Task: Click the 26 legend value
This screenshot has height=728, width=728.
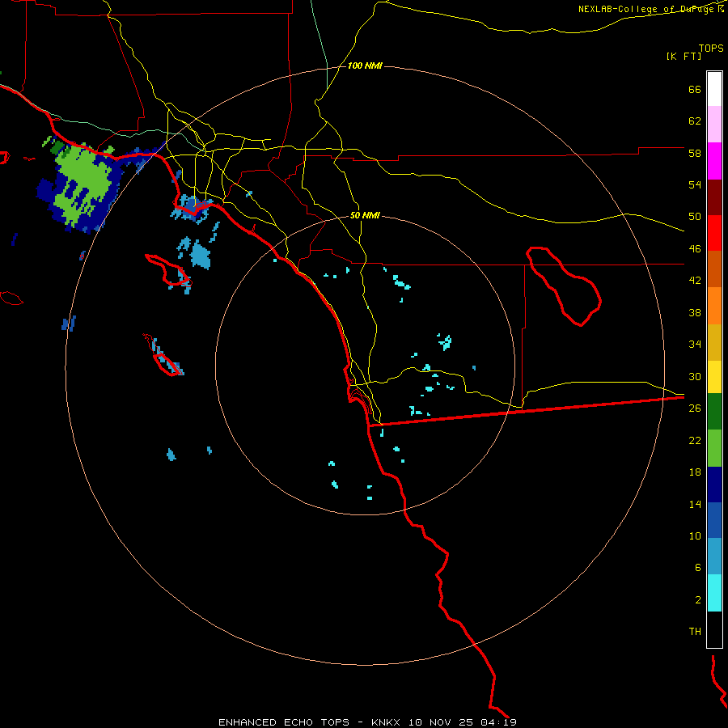Action: pos(695,408)
